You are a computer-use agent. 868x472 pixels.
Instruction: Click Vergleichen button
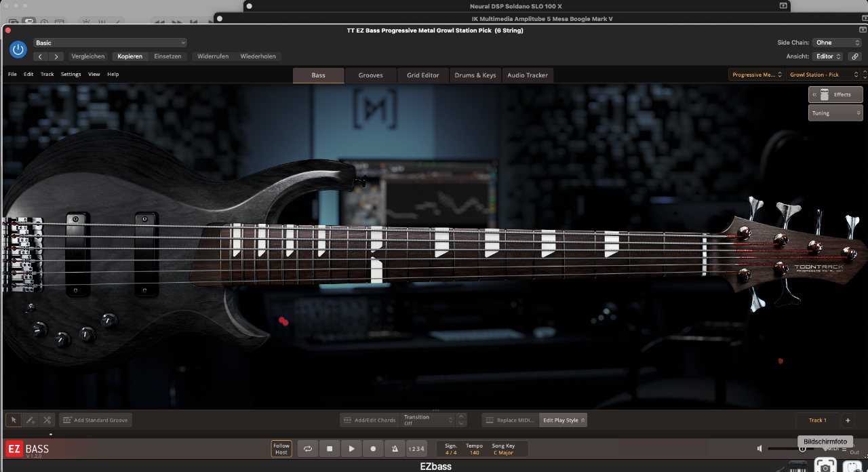[88, 56]
